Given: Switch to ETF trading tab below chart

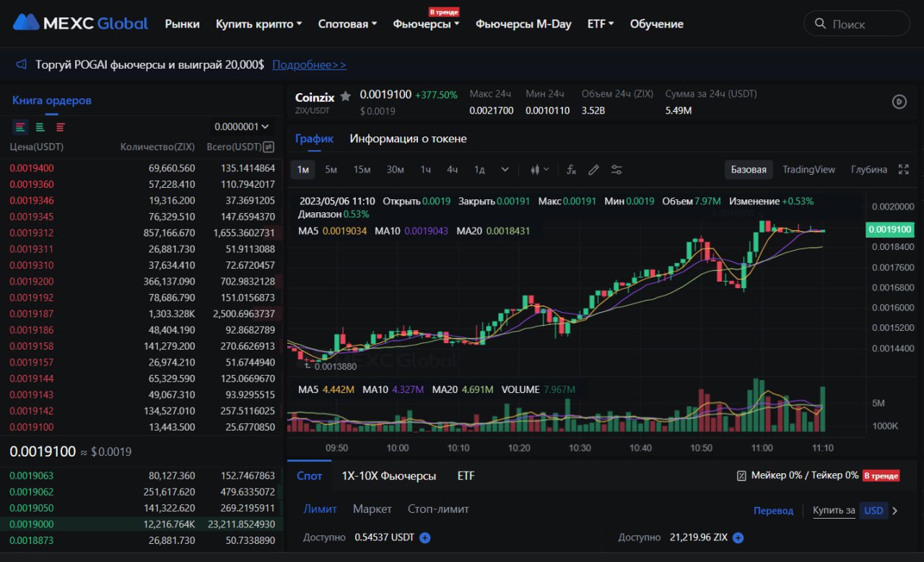Looking at the screenshot, I should coord(466,476).
